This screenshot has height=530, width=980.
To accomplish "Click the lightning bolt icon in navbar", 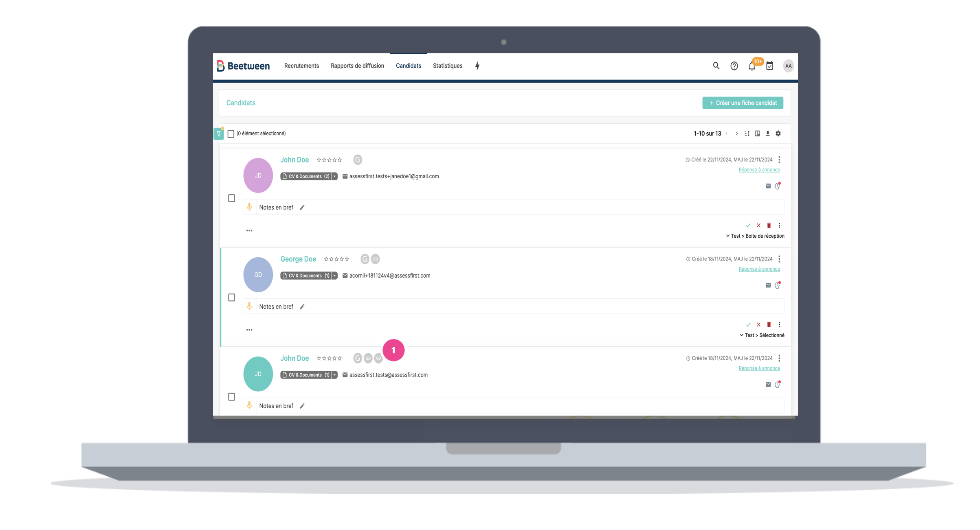I will point(477,66).
